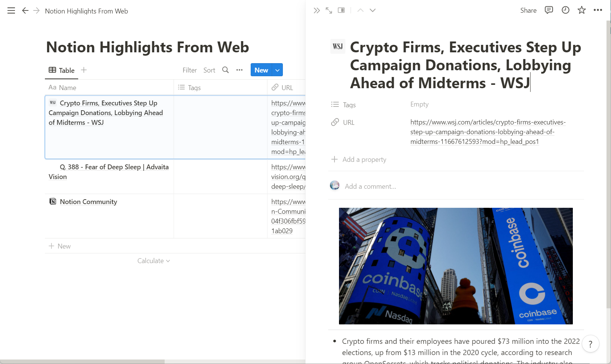Click the Notion Highlights From Web breadcrumb
Screen dimensions: 611x364
point(86,11)
